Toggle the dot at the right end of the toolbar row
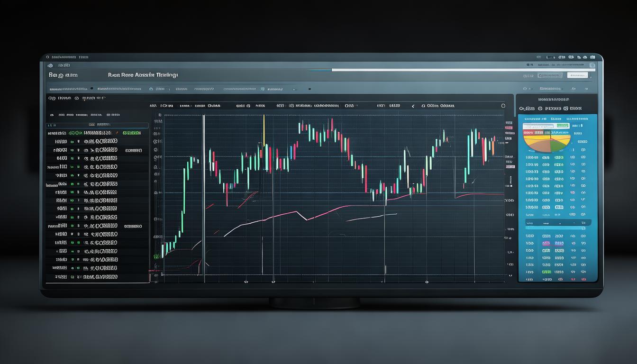Viewport: 637px width, 364px height. click(x=309, y=89)
